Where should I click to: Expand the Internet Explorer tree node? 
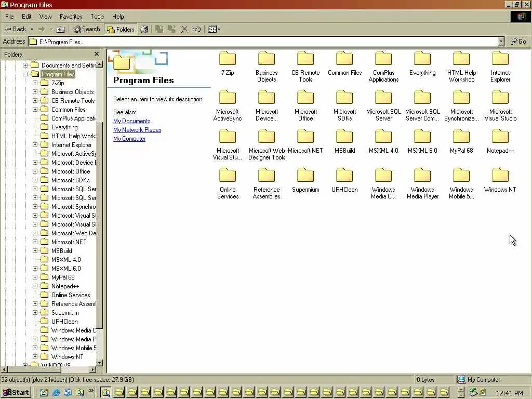(35, 145)
